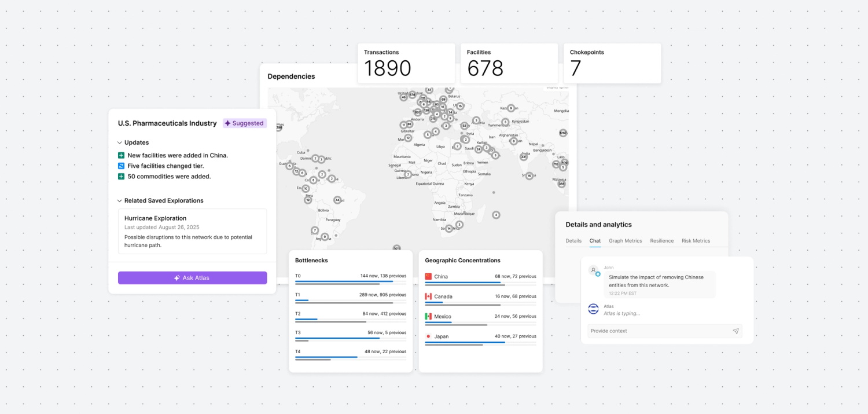Click the Japan concentration progress bar
The image size is (868, 414).
[480, 343]
